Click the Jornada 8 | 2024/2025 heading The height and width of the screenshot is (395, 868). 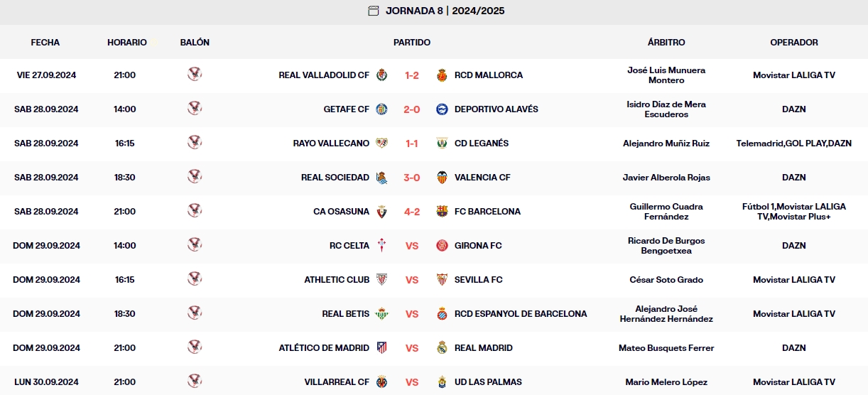(x=445, y=11)
